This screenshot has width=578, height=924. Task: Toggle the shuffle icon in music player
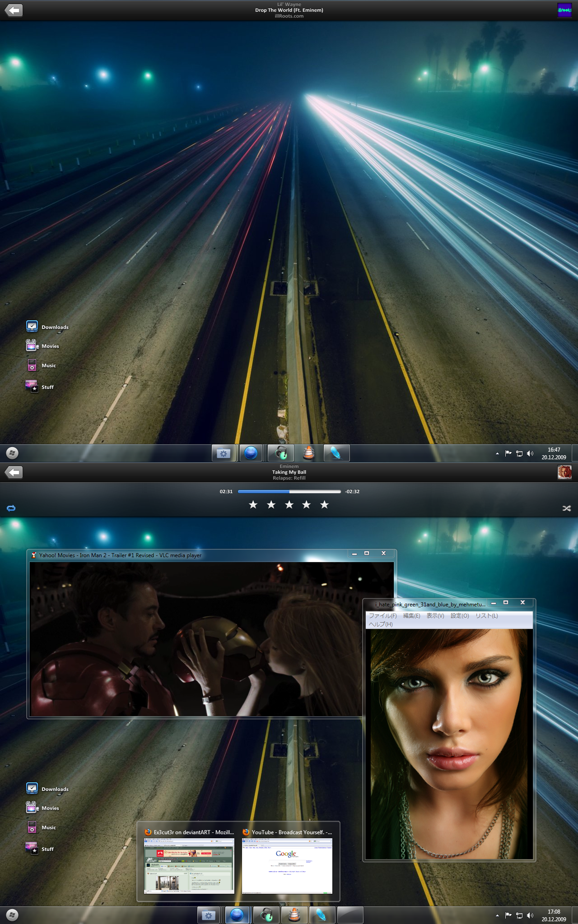(567, 508)
